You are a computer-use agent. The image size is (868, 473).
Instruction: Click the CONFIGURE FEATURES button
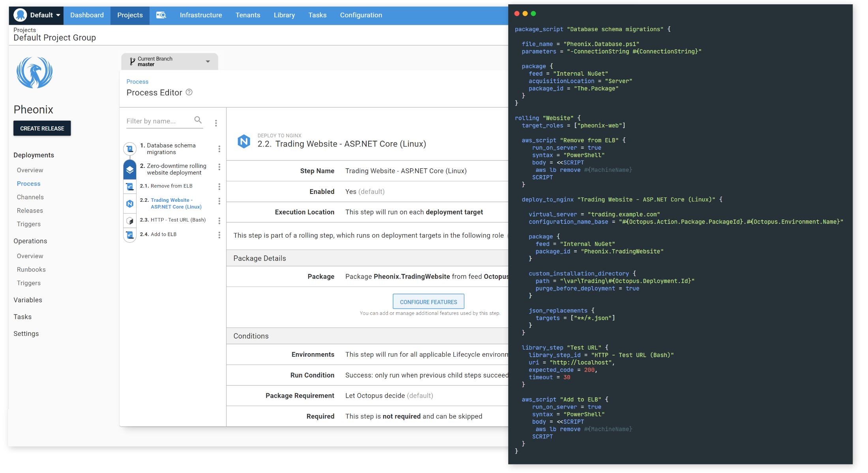(428, 302)
